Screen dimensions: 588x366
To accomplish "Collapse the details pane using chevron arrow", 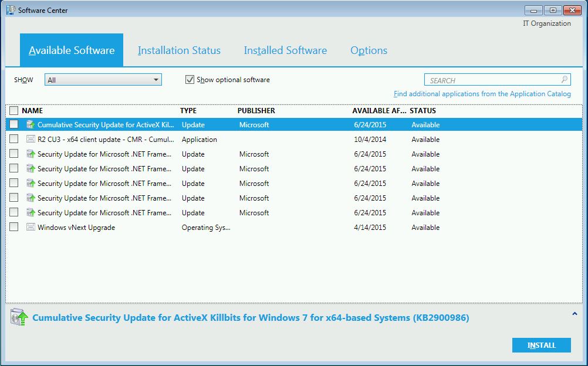I will tap(574, 314).
